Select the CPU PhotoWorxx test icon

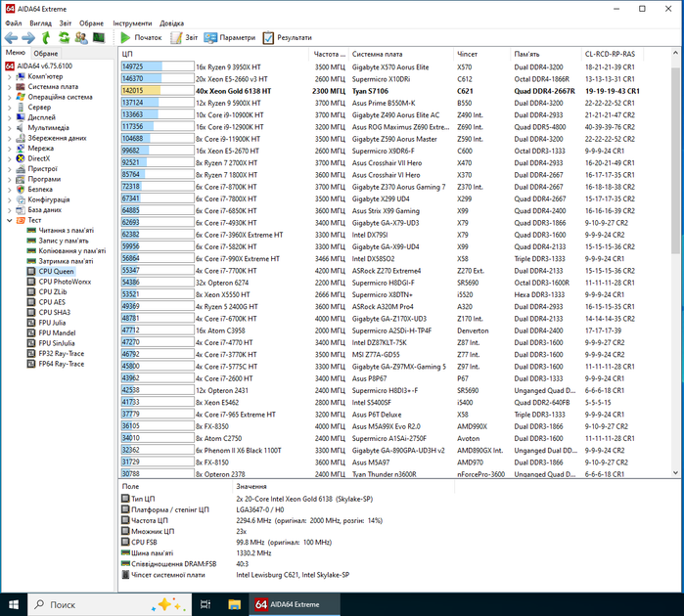click(31, 282)
